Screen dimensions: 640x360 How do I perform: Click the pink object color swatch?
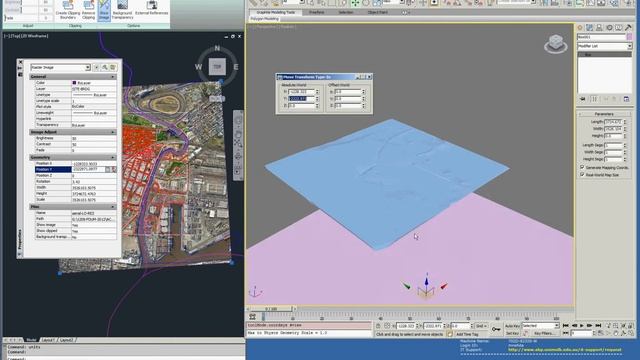[x=629, y=37]
